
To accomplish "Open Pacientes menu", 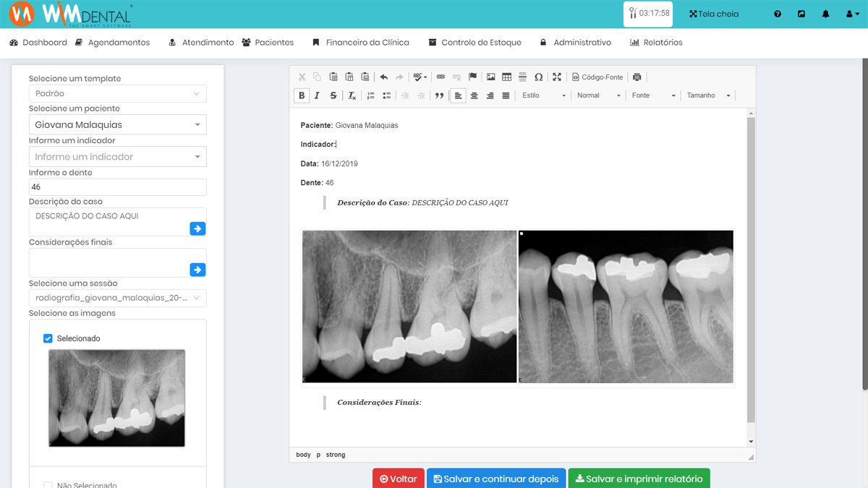I will [x=268, y=43].
